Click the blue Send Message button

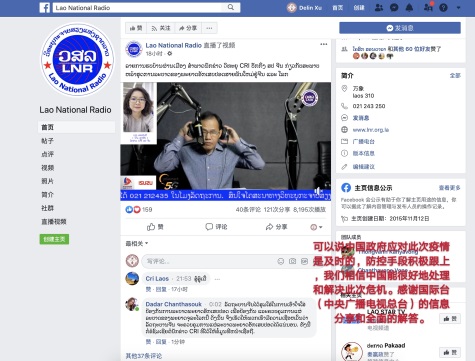pyautogui.click(x=400, y=28)
